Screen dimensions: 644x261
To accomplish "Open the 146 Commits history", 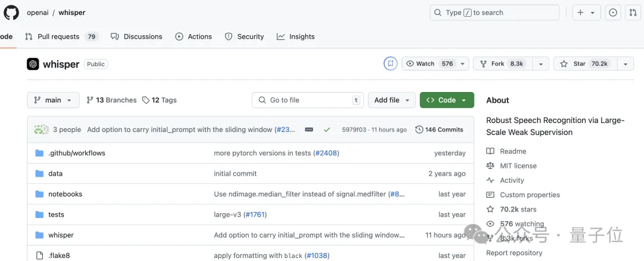I will (439, 130).
